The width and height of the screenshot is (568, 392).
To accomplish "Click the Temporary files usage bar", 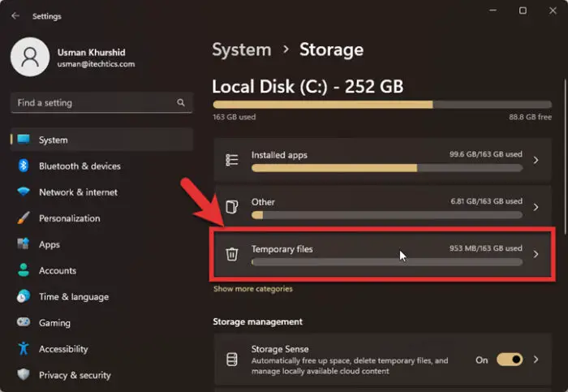I will click(x=387, y=262).
